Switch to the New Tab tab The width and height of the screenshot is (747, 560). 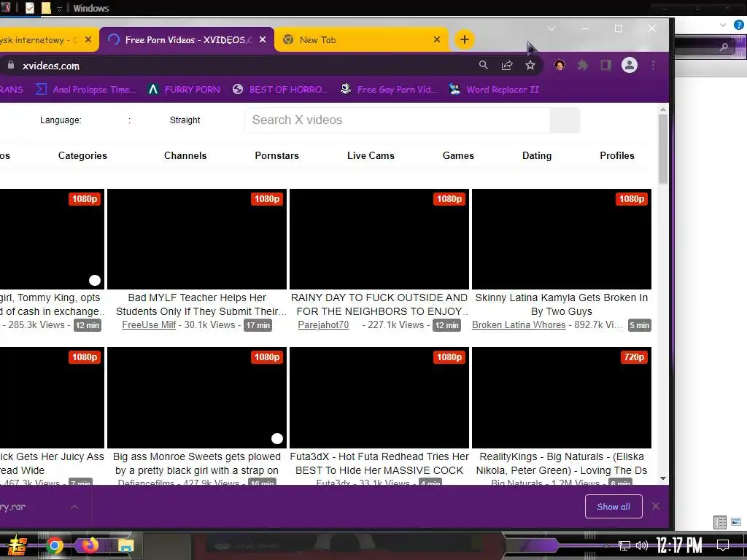point(361,39)
